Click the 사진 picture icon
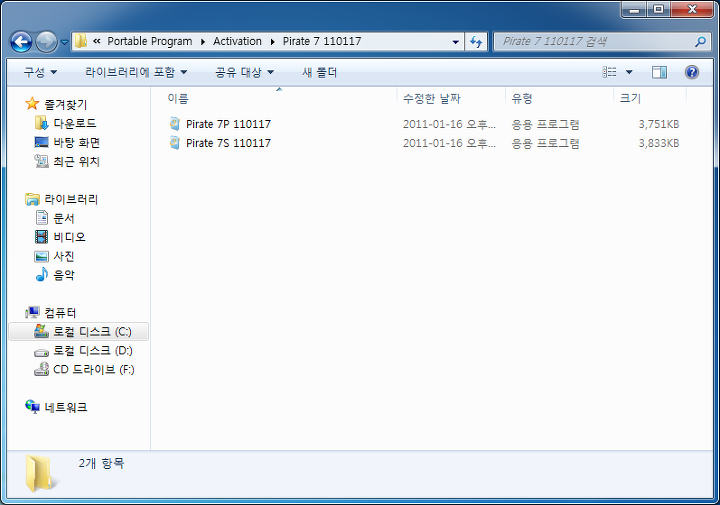720x505 pixels. point(41,256)
